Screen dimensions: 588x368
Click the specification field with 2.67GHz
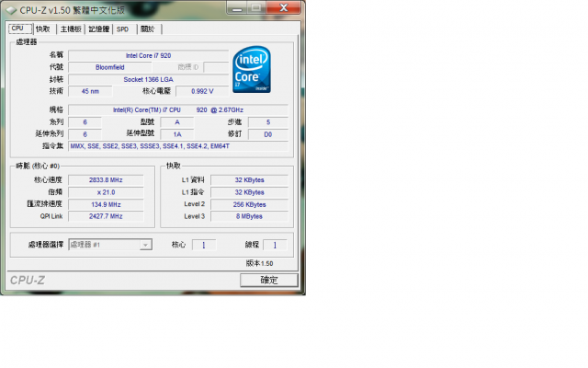[178, 110]
